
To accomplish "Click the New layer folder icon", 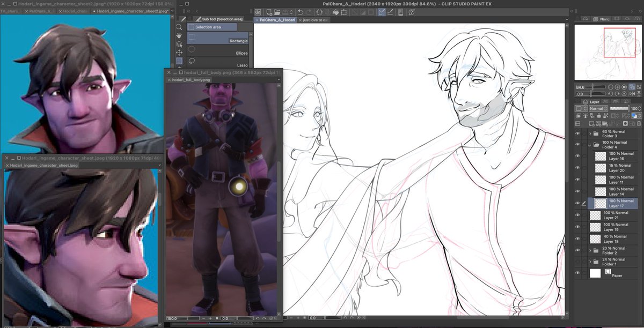I will coord(605,124).
